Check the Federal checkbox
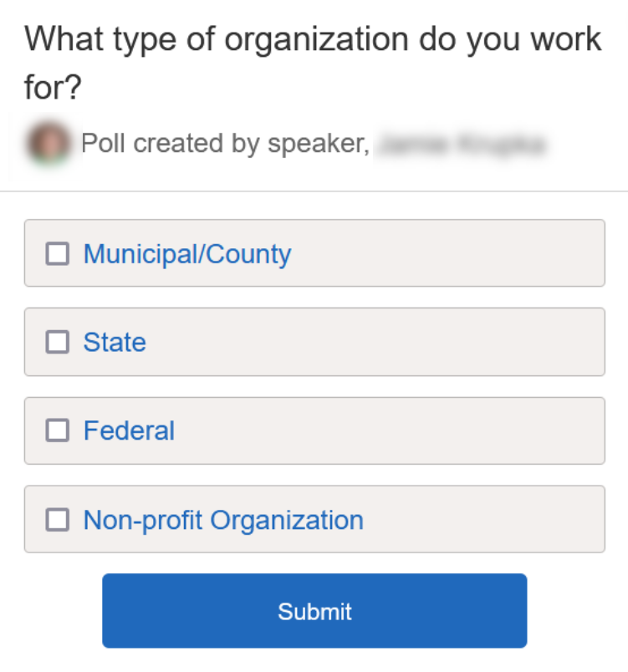 point(57,430)
